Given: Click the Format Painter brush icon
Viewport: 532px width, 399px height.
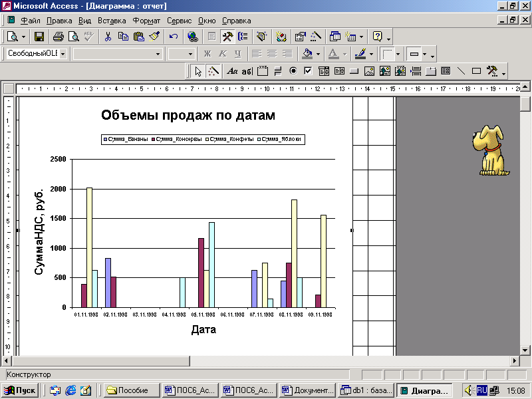Looking at the screenshot, I should click(154, 37).
